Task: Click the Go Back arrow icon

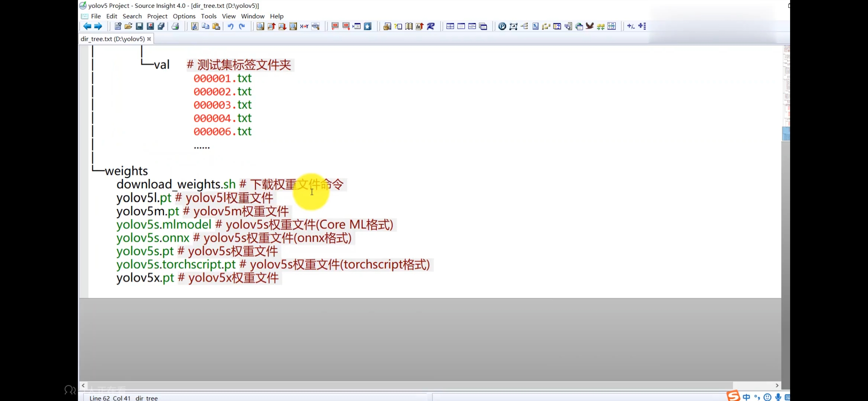Action: pos(87,26)
